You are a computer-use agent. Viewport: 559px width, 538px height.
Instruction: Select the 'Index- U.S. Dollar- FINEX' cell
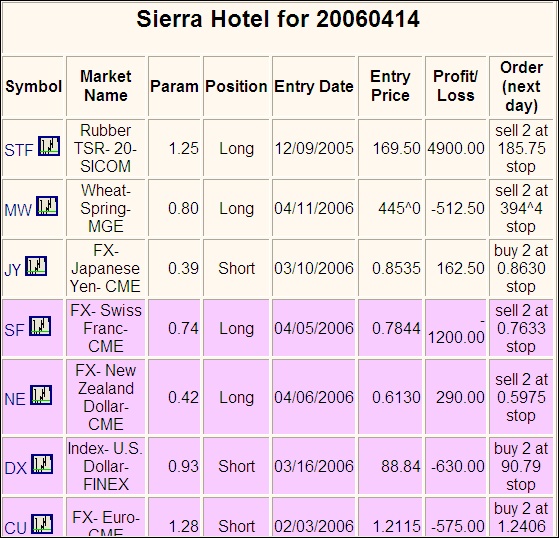tap(106, 466)
